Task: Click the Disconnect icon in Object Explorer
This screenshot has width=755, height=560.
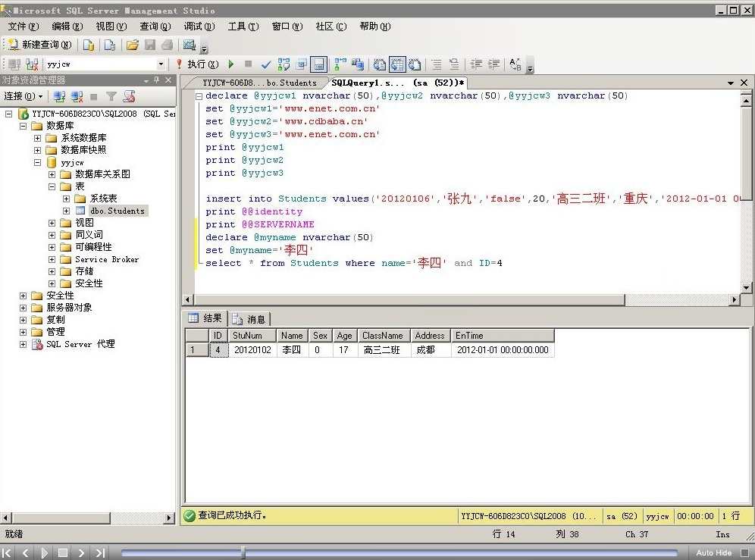Action: [78, 95]
